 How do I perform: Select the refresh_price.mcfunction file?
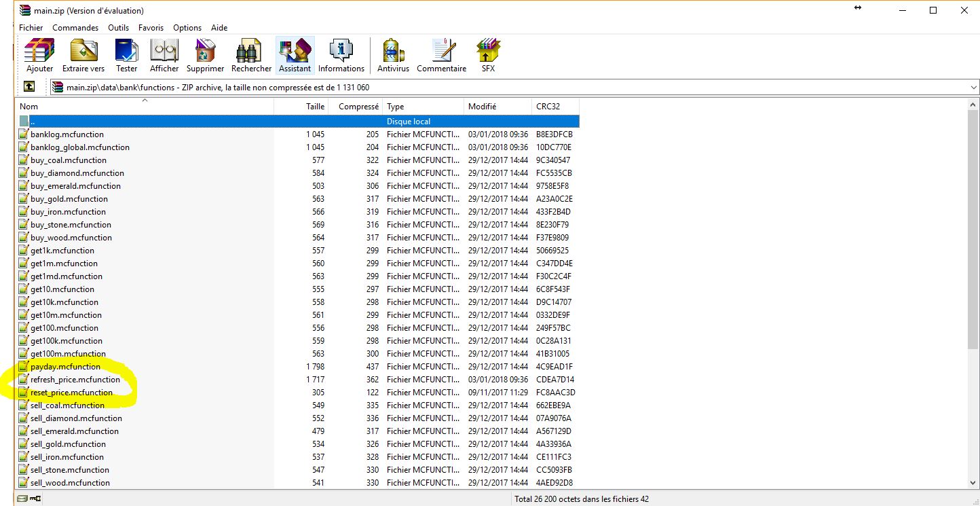tap(75, 380)
